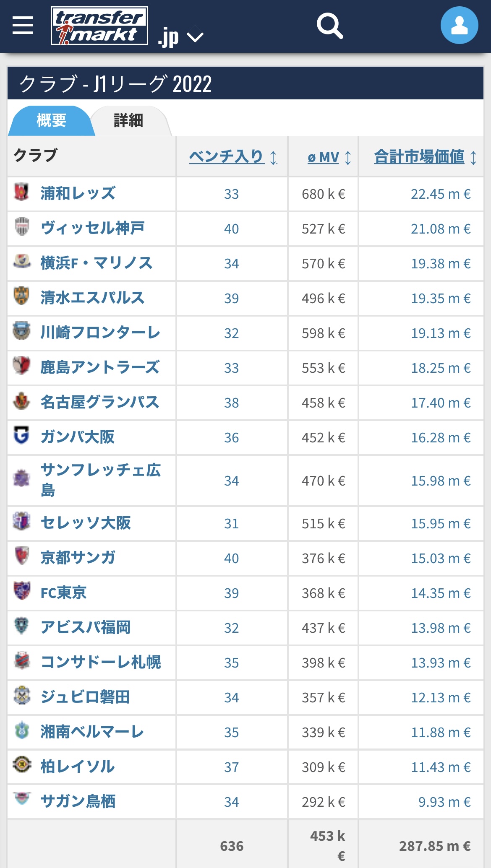The width and height of the screenshot is (491, 868).
Task: Click the Urawa Reds club crest
Action: coord(21,192)
